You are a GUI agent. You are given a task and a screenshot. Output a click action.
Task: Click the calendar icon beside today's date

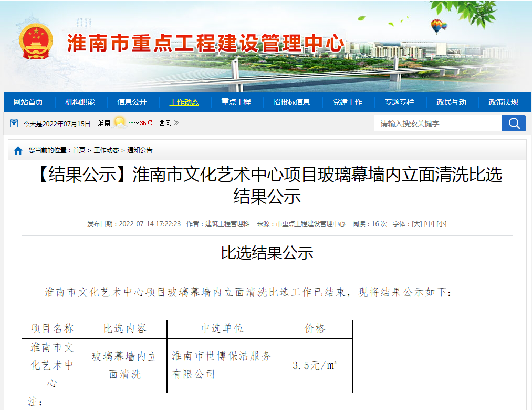[x=14, y=123]
